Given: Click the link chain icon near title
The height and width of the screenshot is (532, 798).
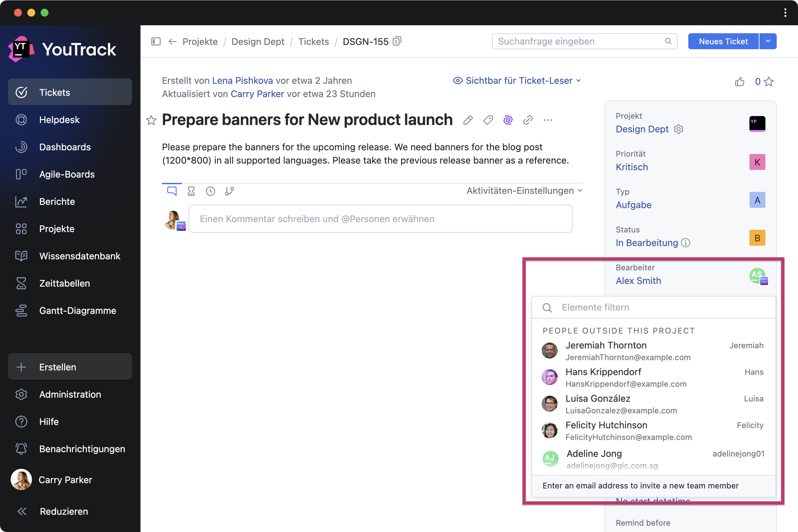Looking at the screenshot, I should 528,120.
